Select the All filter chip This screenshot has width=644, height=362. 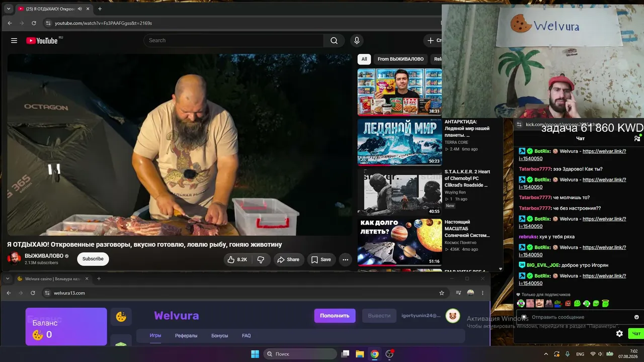(x=364, y=59)
